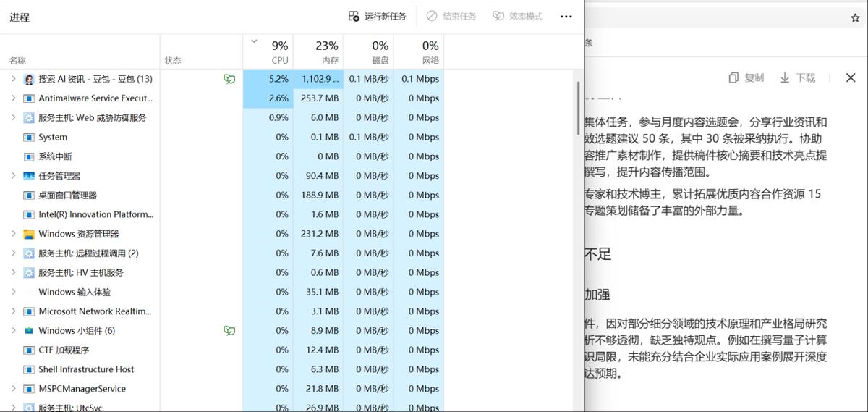The image size is (868, 412).
Task: Sort by 内存 column header
Action: point(318,51)
